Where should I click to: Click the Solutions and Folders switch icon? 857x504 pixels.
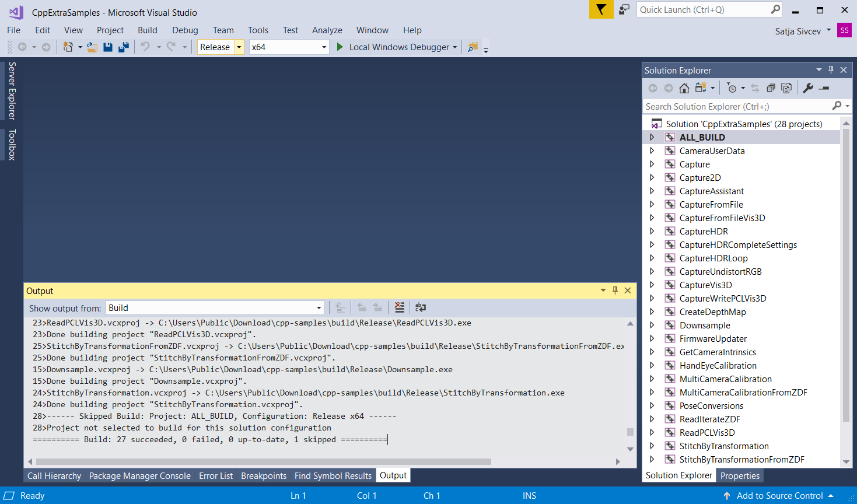click(701, 88)
